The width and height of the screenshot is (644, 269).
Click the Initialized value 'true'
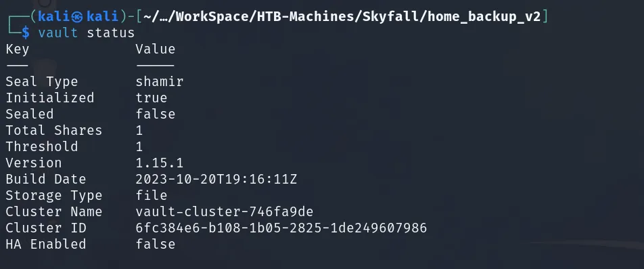coord(151,98)
